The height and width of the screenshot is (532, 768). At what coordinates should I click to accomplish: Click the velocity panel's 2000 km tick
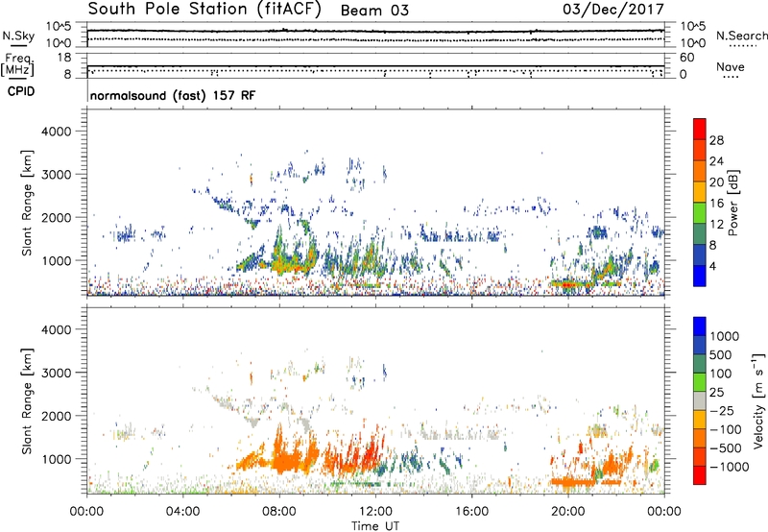coord(57,416)
